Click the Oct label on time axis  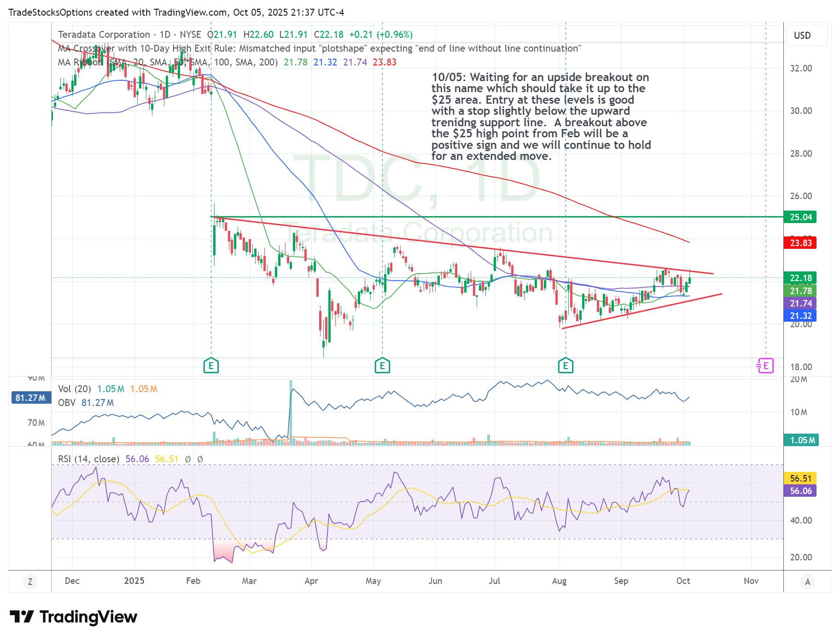683,581
